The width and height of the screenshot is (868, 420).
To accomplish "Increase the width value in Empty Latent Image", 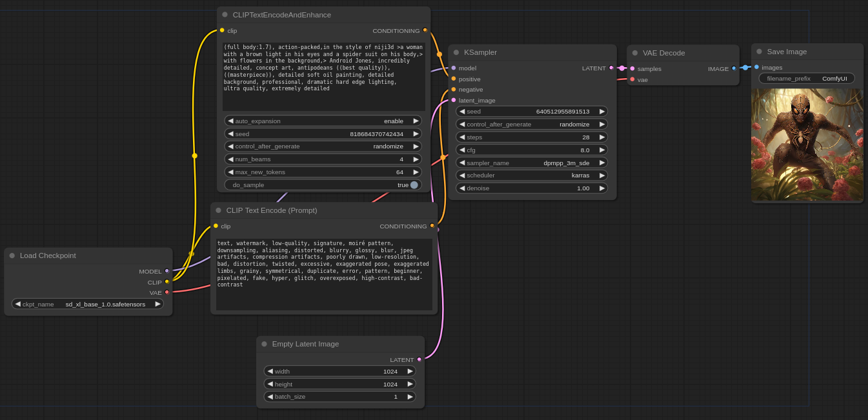I will [410, 371].
